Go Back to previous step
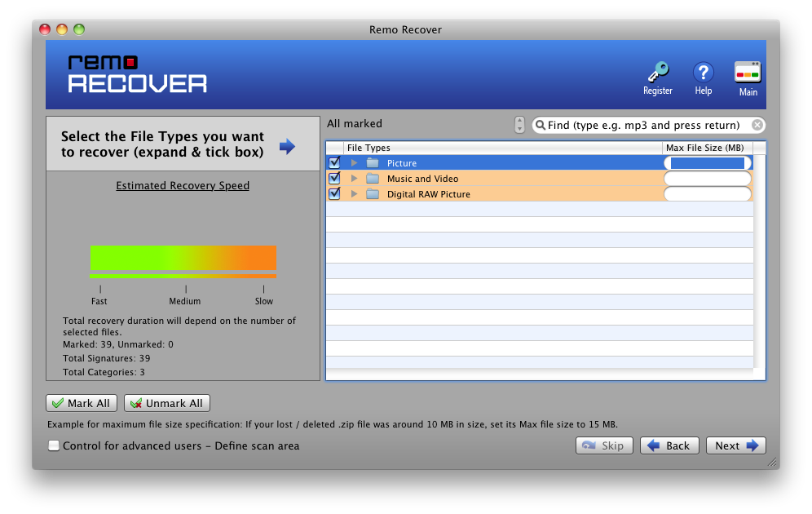 click(669, 445)
